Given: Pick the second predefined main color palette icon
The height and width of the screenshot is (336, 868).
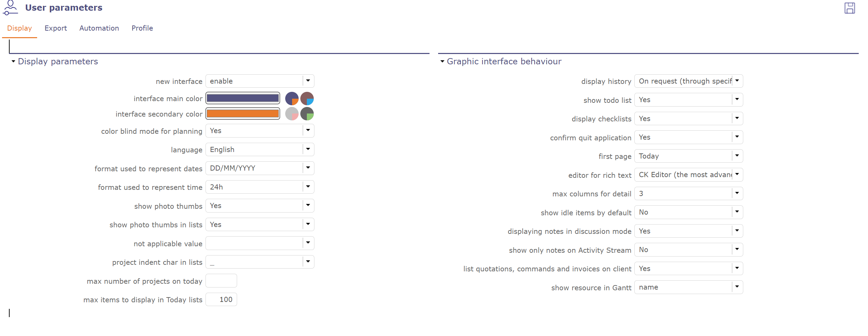Looking at the screenshot, I should coord(307,98).
